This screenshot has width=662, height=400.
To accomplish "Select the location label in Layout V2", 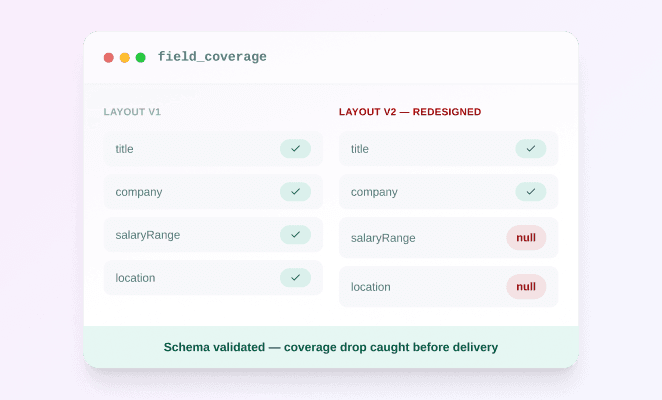I will coord(371,287).
